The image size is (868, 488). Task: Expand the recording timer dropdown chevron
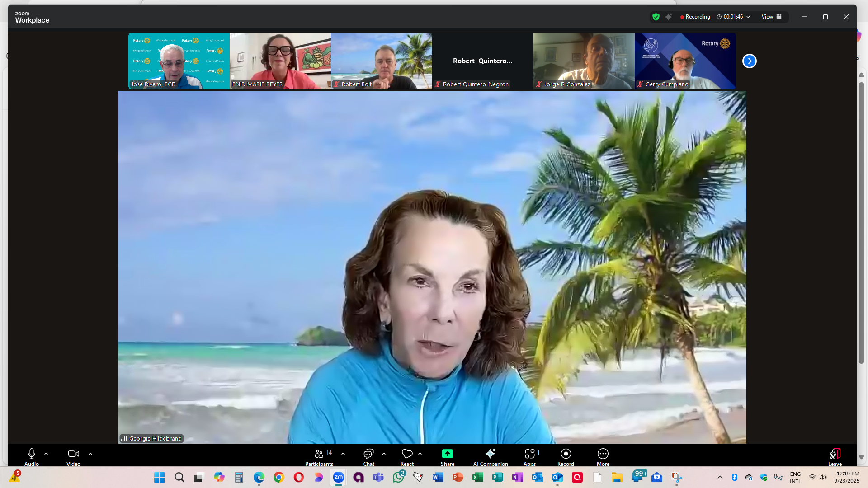pyautogui.click(x=748, y=17)
